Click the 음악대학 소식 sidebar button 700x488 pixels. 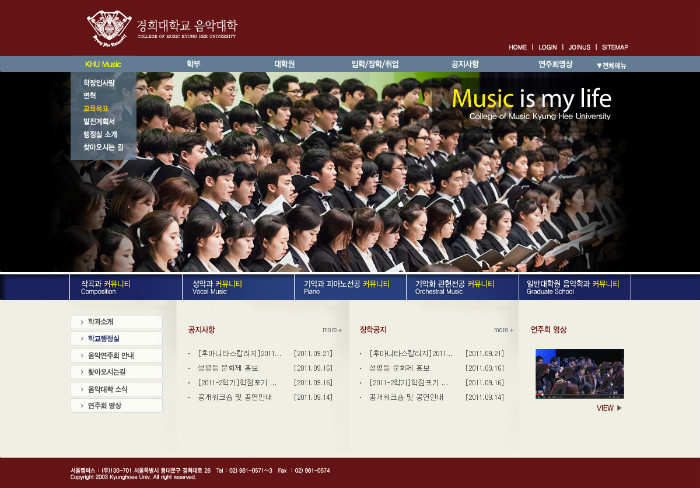tap(117, 389)
